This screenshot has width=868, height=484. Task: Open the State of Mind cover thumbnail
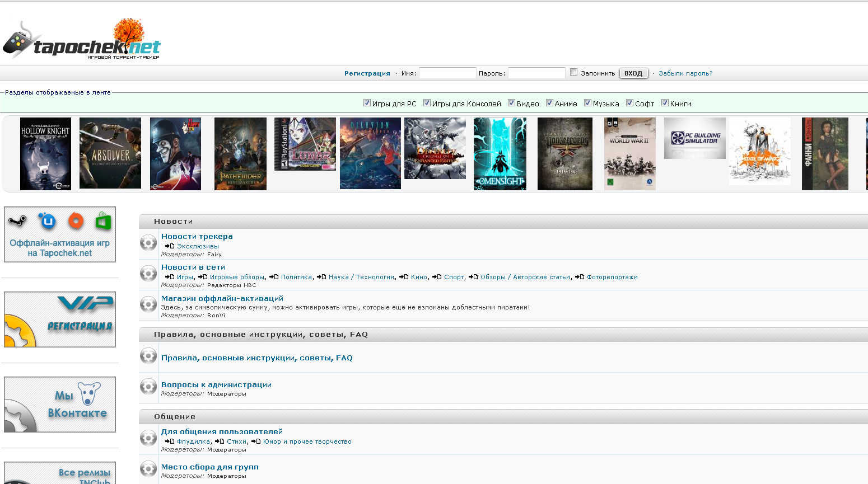click(760, 151)
